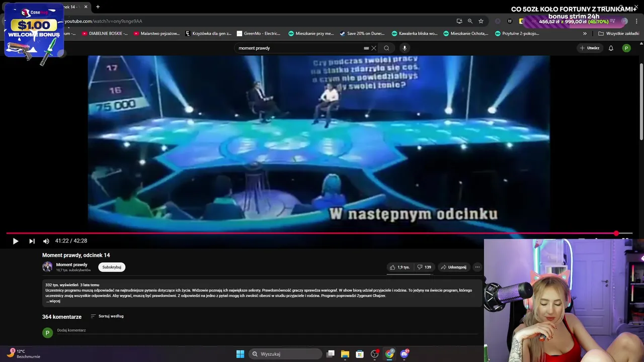Open the Utwórz create menu
The width and height of the screenshot is (644, 362).
click(589, 48)
